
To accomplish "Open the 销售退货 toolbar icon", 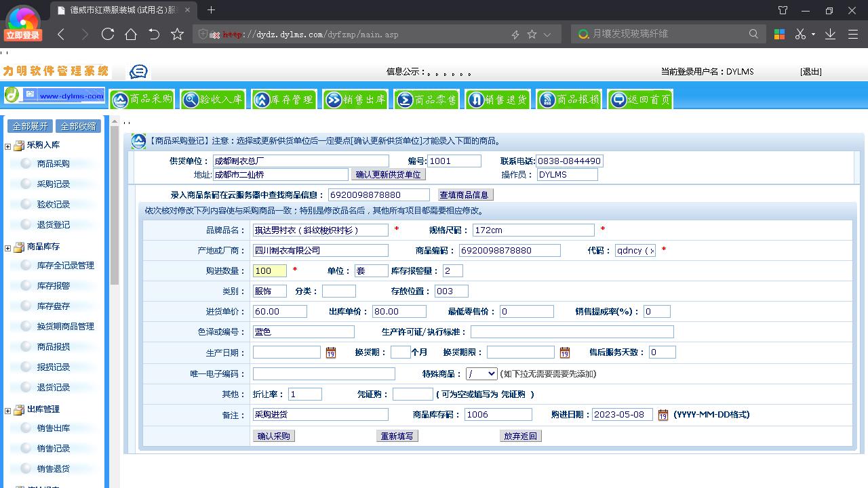I will coord(498,98).
